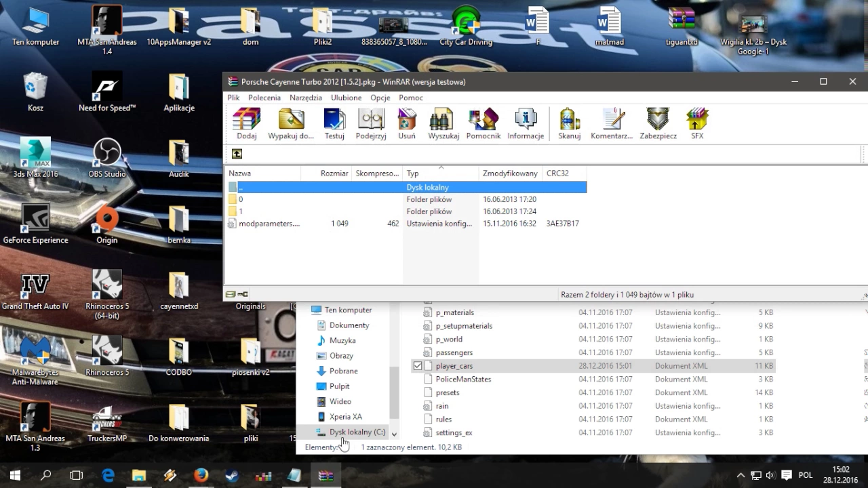Open the Narzędzia menu
The width and height of the screenshot is (868, 488).
click(306, 98)
